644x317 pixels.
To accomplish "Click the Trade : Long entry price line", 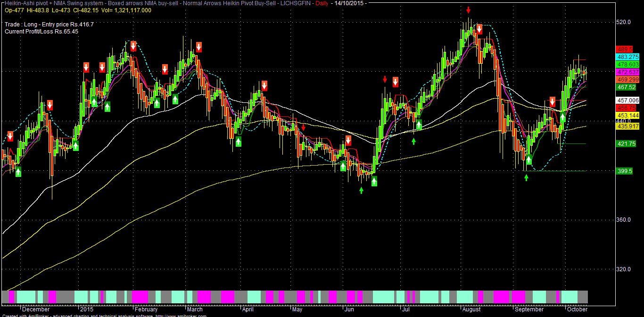I will pos(49,24).
